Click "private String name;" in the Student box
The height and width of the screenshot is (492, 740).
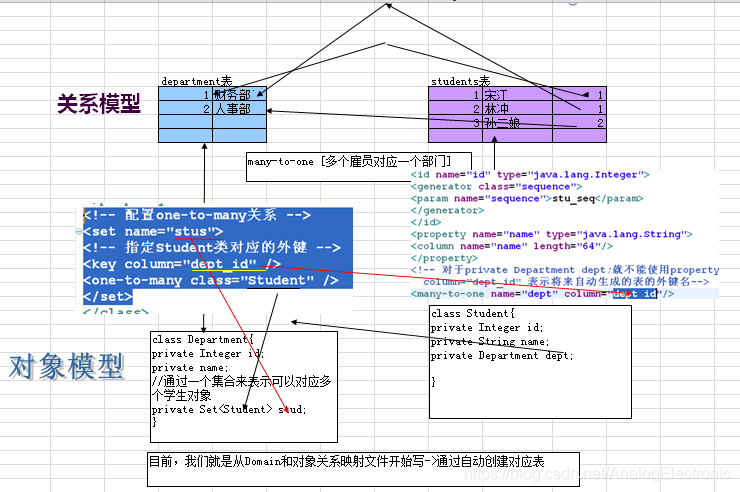click(x=489, y=341)
